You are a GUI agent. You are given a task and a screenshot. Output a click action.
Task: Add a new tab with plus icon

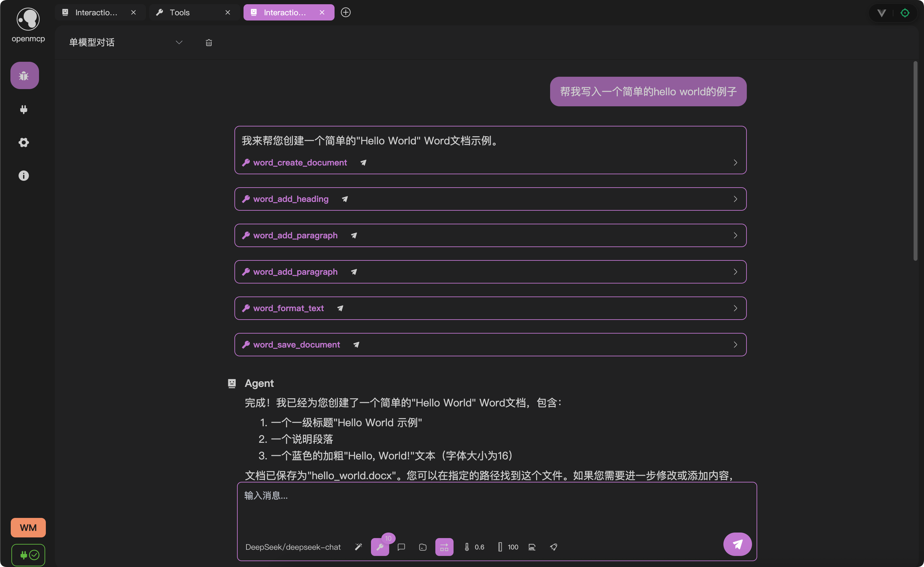pos(346,12)
